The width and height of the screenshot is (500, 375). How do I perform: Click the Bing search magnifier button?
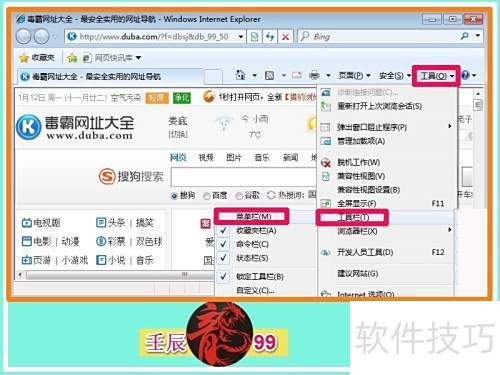[465, 36]
